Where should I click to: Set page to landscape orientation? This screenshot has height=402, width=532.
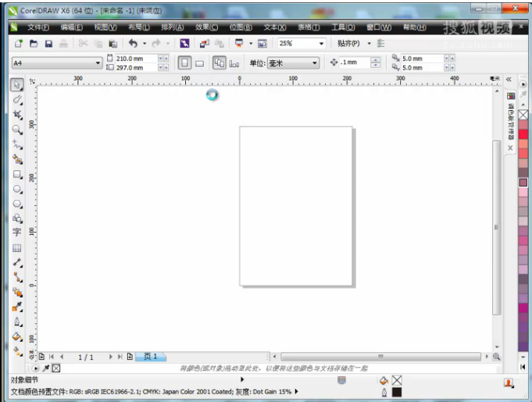point(200,63)
